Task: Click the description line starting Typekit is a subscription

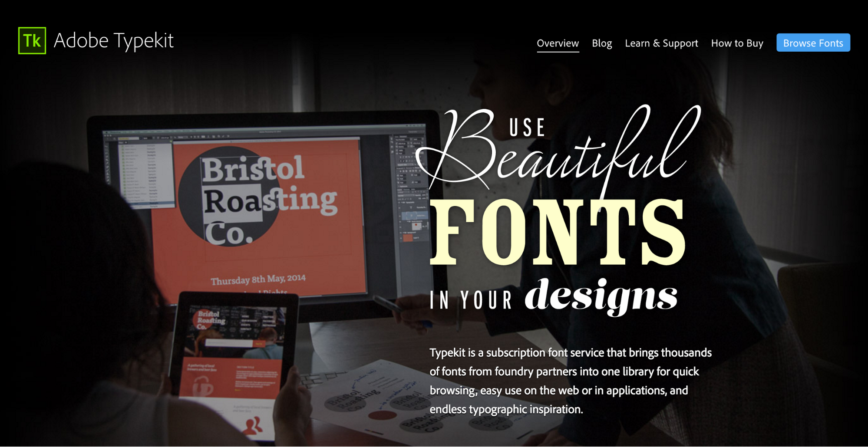Action: pyautogui.click(x=571, y=352)
